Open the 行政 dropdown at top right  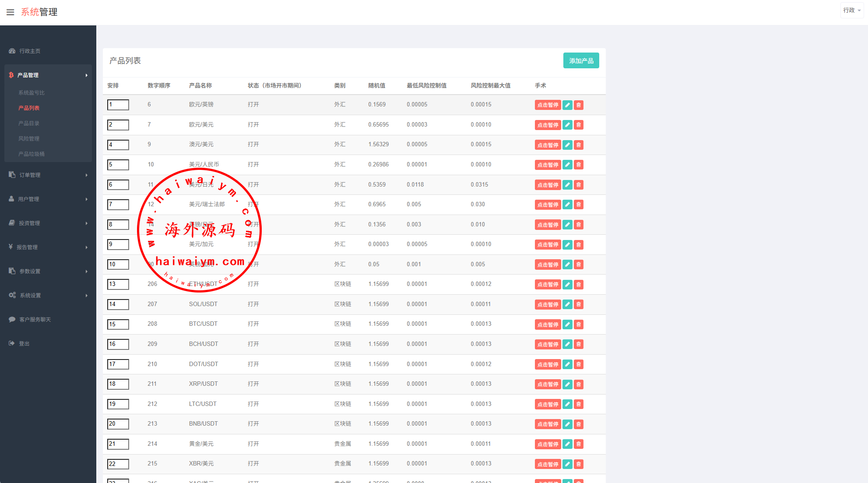point(851,10)
